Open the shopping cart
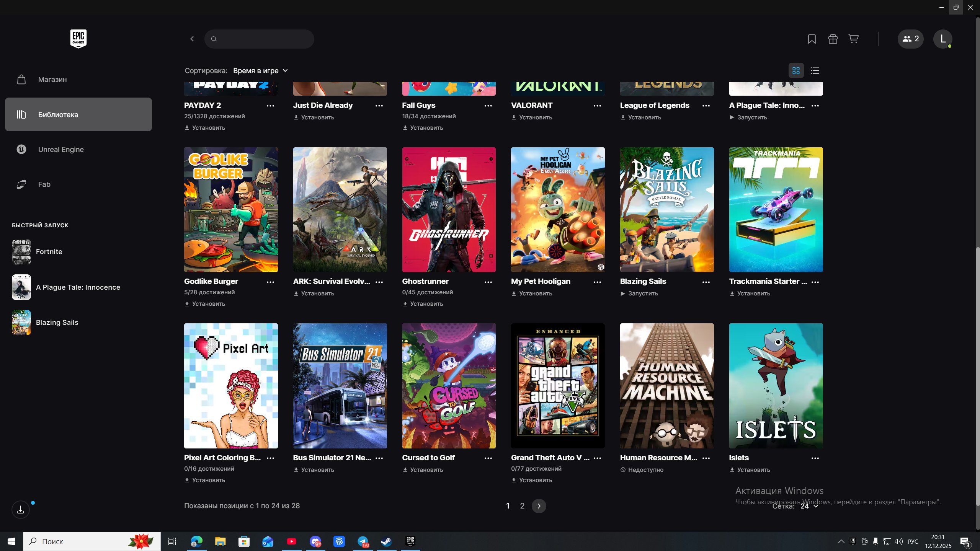 pyautogui.click(x=853, y=39)
